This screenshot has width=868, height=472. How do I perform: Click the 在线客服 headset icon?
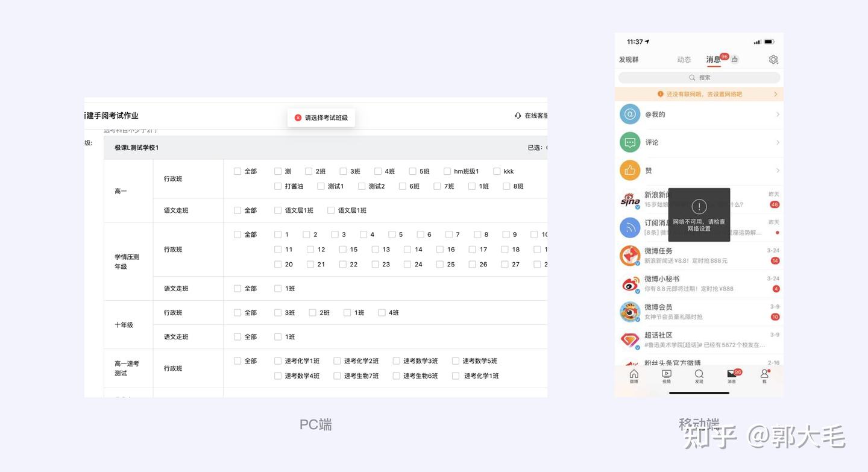click(x=518, y=116)
